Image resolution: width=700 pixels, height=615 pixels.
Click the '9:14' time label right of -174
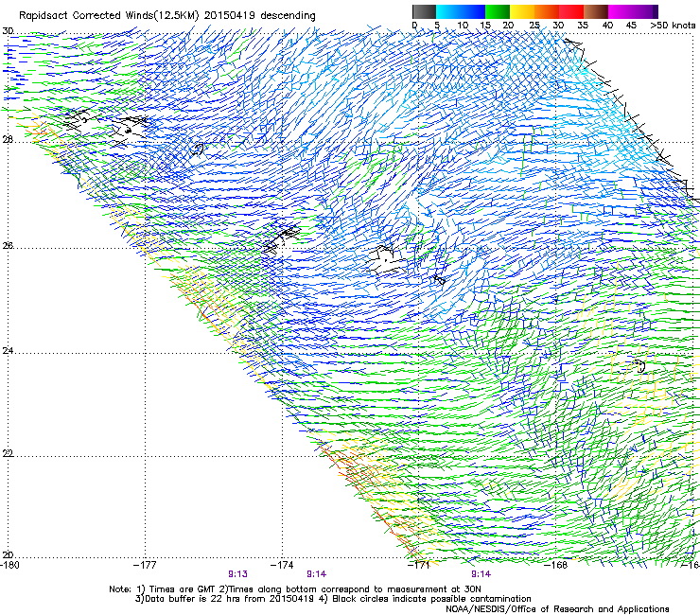(x=317, y=574)
